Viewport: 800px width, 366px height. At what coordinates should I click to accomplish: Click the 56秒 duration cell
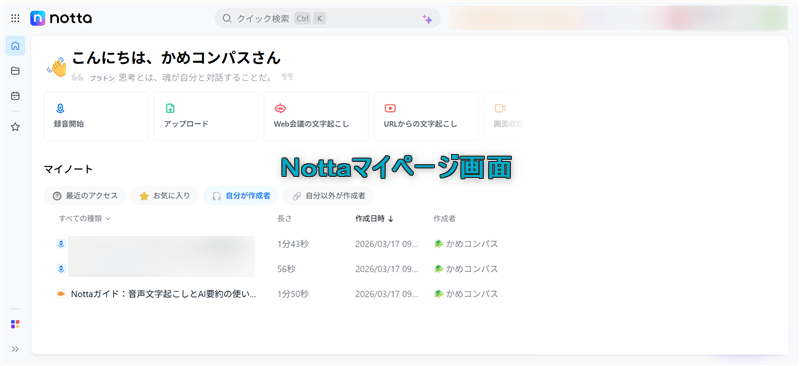[x=287, y=269]
